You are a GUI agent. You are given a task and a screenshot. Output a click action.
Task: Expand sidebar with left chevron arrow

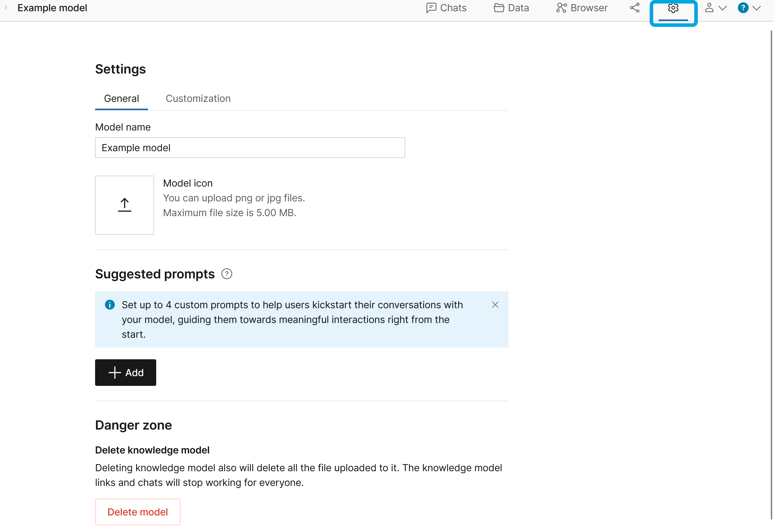point(6,8)
